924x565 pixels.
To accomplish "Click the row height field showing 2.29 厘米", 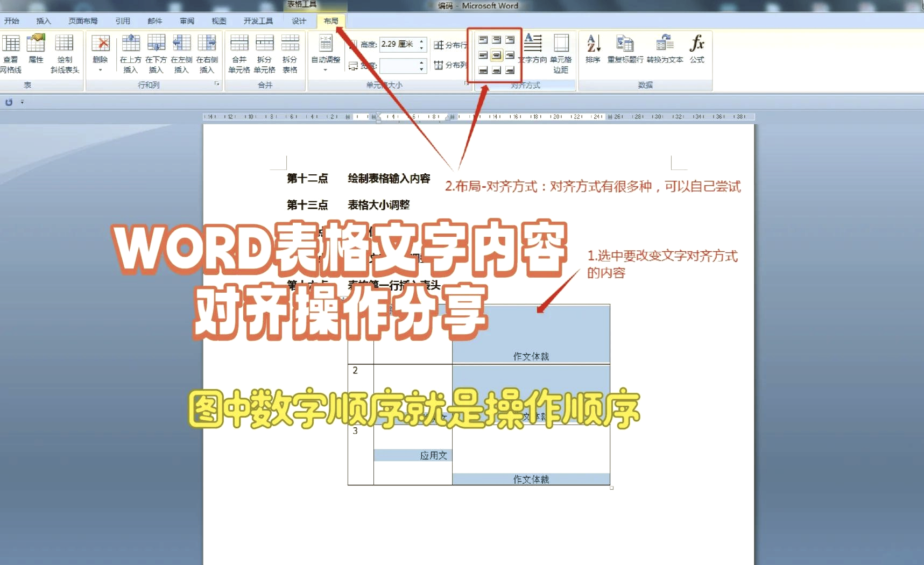I will pos(398,44).
